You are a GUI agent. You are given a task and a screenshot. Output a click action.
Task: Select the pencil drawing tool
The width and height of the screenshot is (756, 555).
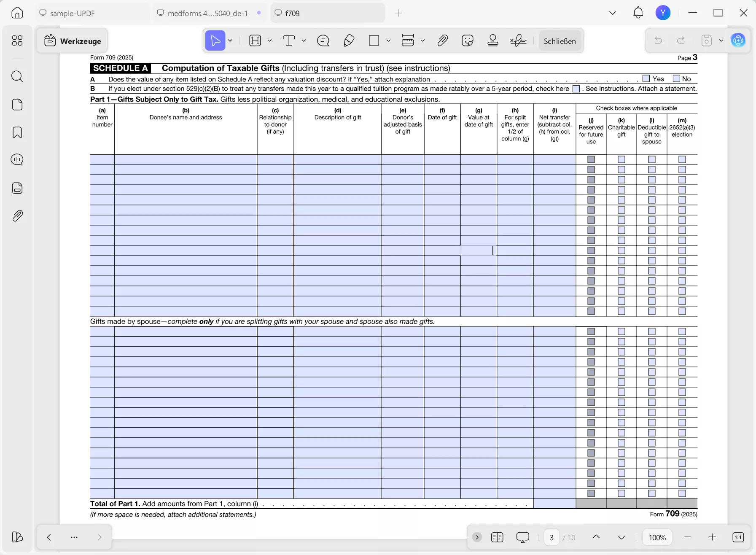[349, 41]
